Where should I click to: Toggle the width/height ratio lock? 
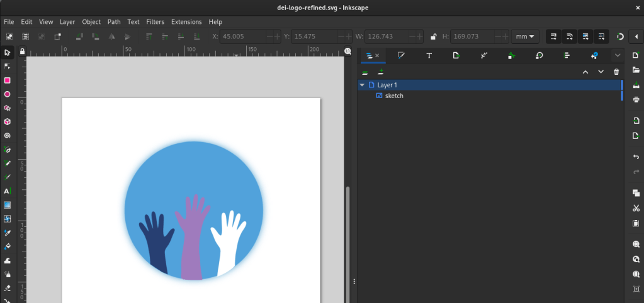434,37
